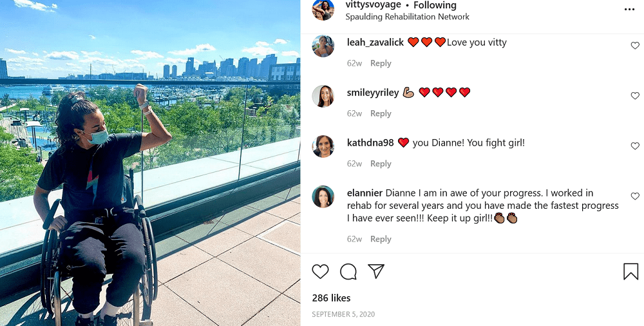Open the three-dot more options menu
Image resolution: width=644 pixels, height=326 pixels.
[x=629, y=10]
